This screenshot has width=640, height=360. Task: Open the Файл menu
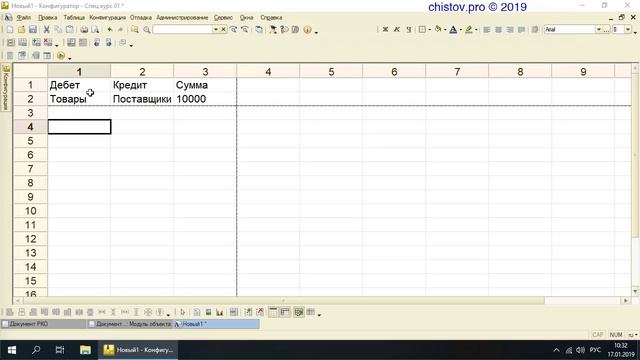[24, 18]
